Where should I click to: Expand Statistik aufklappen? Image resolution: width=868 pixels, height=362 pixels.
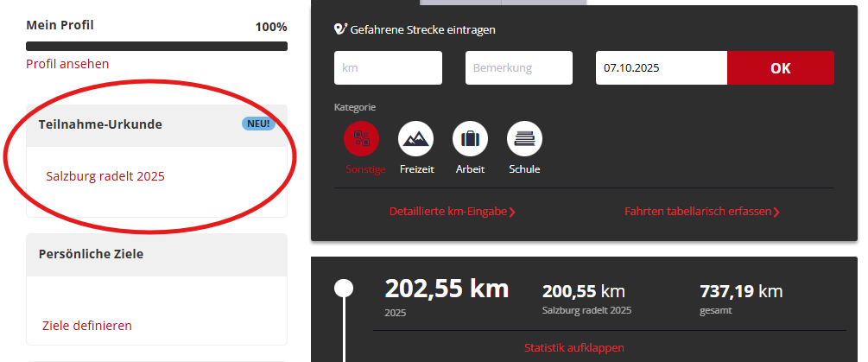573,347
